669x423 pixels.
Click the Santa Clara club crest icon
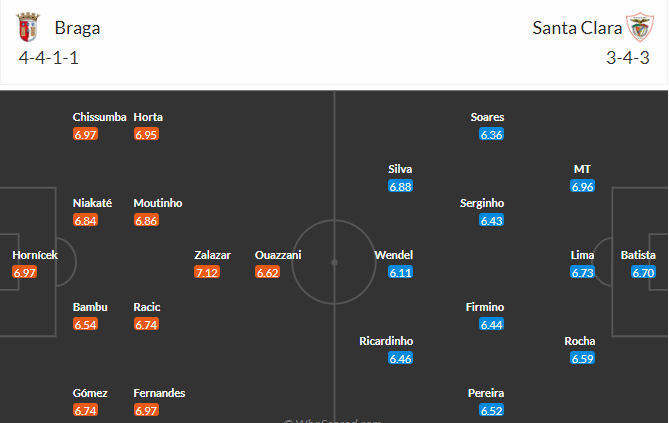tap(640, 27)
